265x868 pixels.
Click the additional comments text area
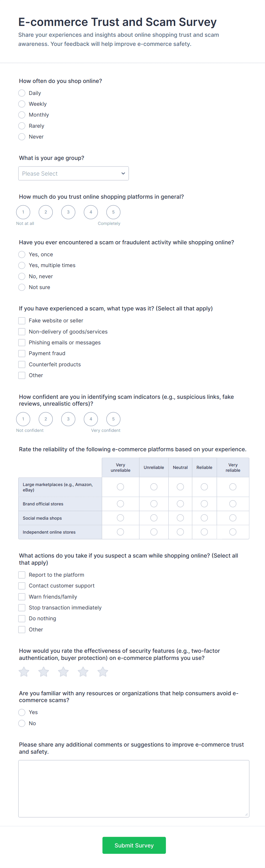pos(134,788)
